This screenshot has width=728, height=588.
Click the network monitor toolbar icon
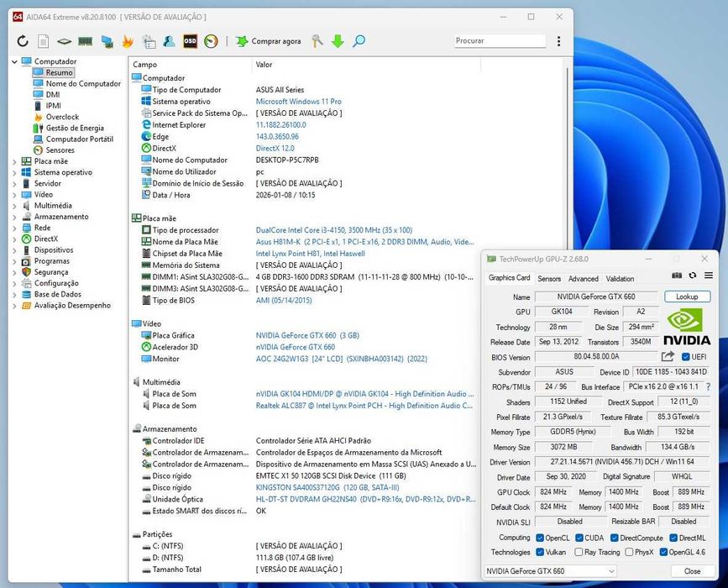point(107,42)
